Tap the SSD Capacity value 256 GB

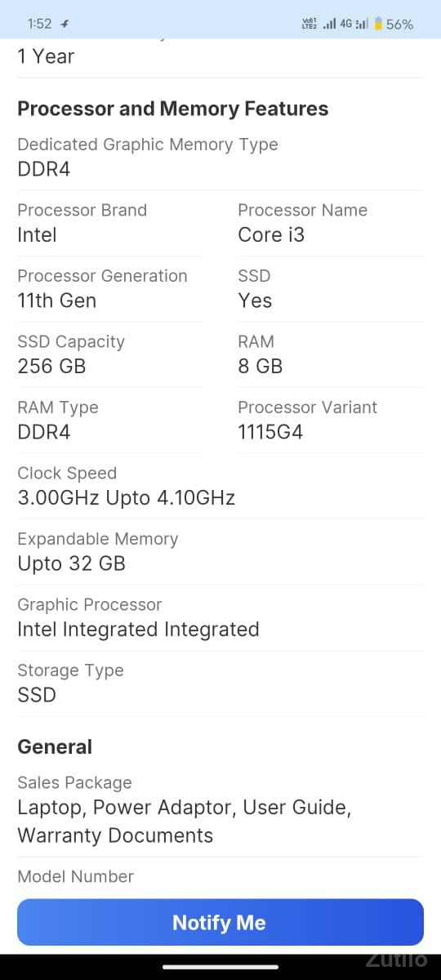click(x=51, y=366)
